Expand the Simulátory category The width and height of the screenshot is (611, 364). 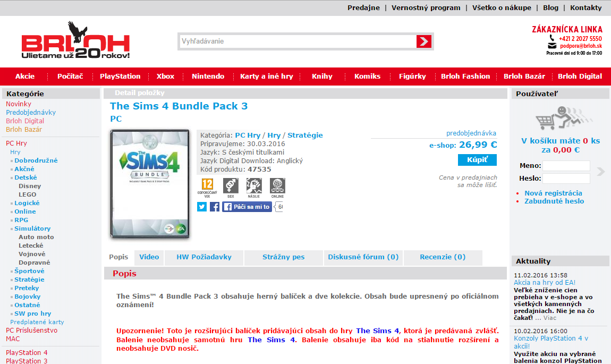click(x=32, y=228)
